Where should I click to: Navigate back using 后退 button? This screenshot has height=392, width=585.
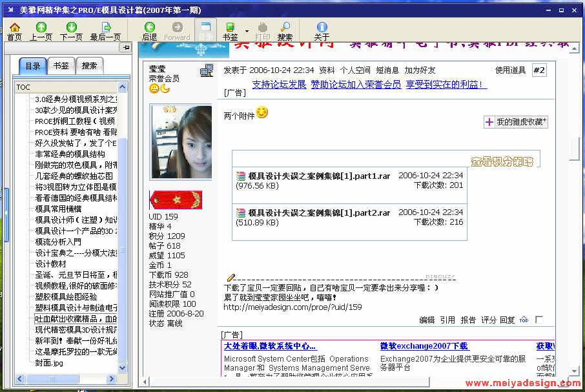point(150,30)
